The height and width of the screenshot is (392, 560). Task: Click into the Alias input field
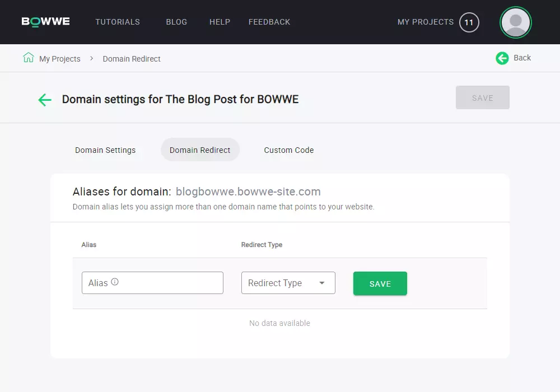(x=152, y=283)
